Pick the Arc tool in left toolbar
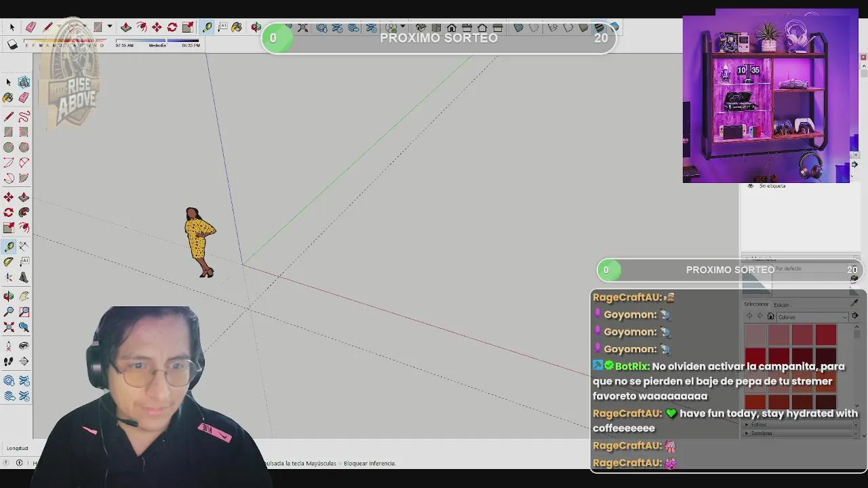This screenshot has width=868, height=488. (9, 163)
